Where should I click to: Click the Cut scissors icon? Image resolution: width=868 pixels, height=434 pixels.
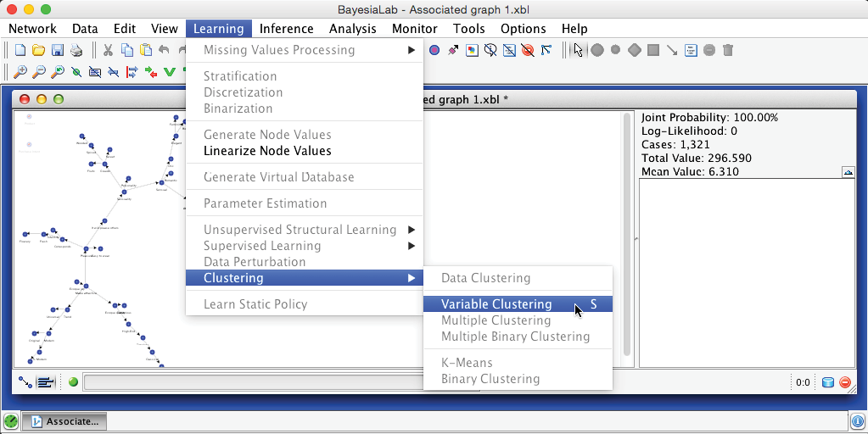[x=109, y=50]
